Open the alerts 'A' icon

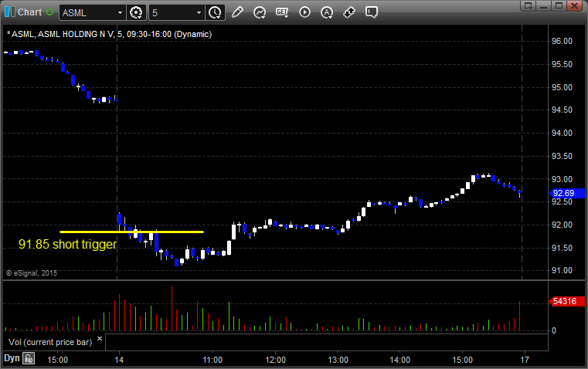coord(327,12)
